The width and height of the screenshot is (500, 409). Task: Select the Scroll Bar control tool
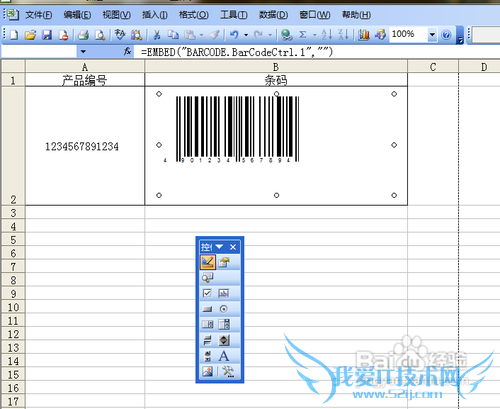point(207,356)
